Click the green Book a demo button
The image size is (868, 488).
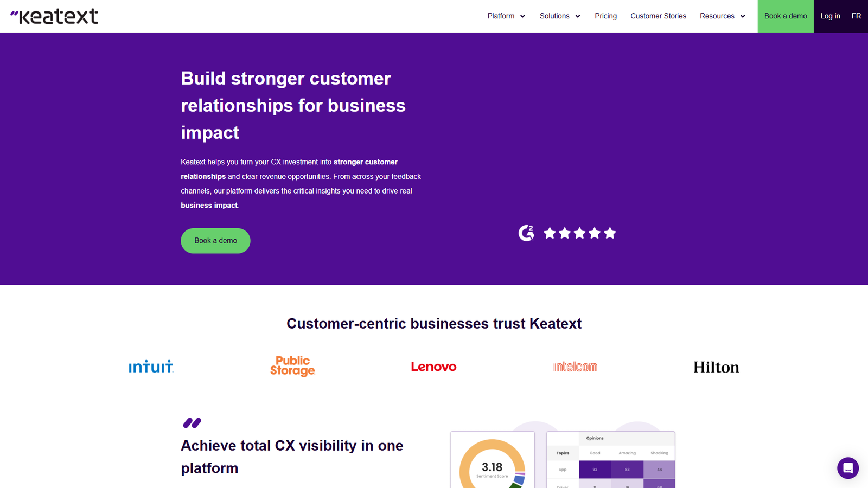[215, 241]
